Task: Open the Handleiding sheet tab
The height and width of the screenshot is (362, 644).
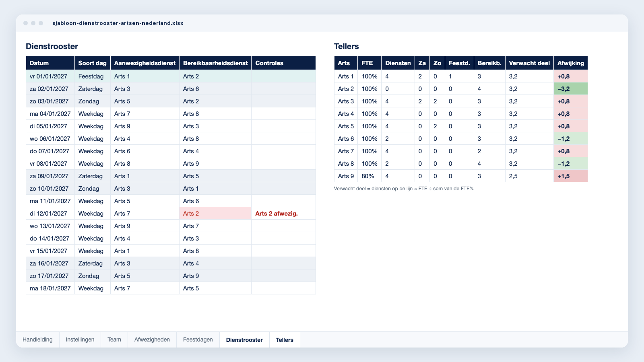Action: pyautogui.click(x=37, y=339)
